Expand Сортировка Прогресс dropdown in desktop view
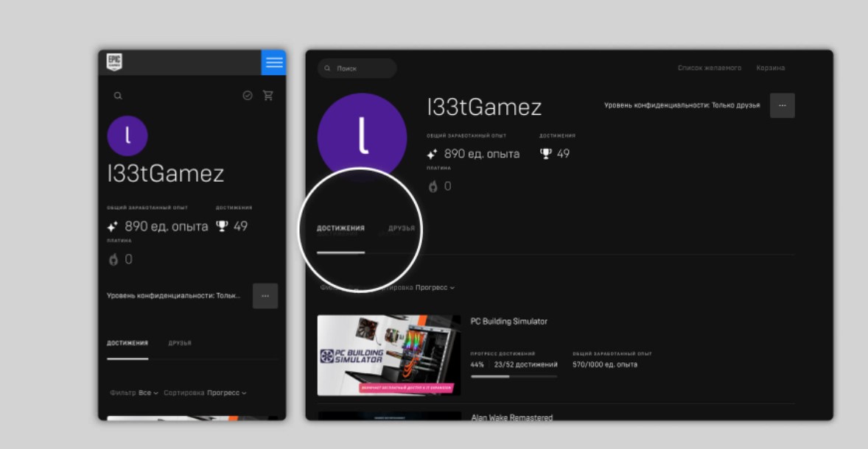Screen dimensions: 868x449 point(414,288)
